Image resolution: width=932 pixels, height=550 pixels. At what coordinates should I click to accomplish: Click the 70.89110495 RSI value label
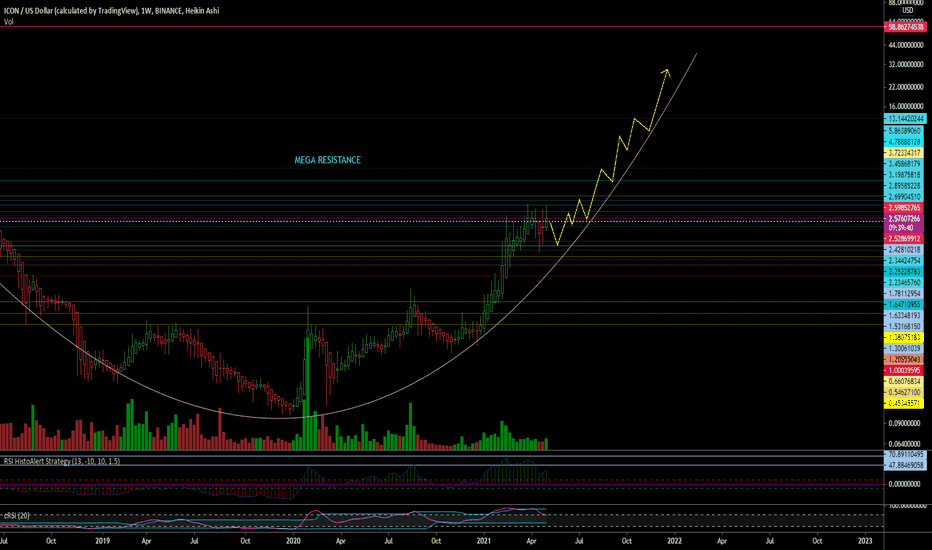coord(905,454)
